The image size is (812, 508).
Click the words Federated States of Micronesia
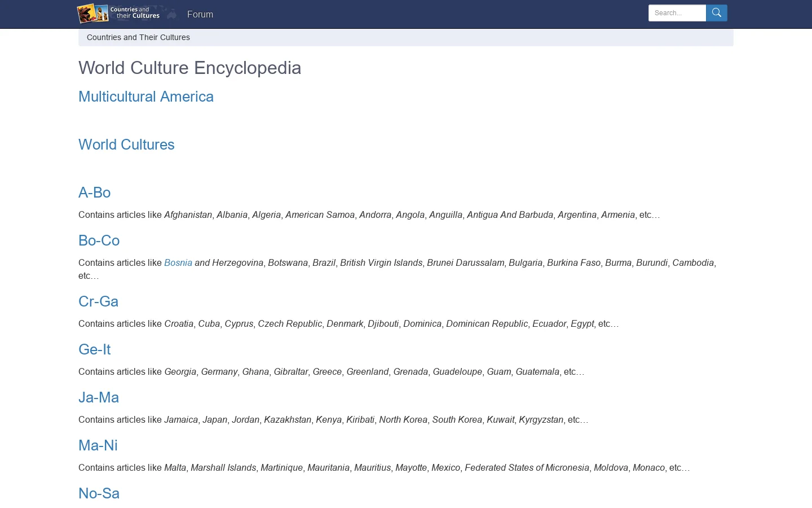527,467
